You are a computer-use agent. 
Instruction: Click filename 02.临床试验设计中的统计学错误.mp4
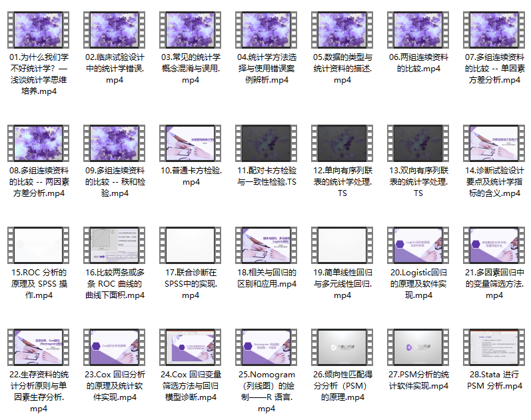(x=115, y=69)
